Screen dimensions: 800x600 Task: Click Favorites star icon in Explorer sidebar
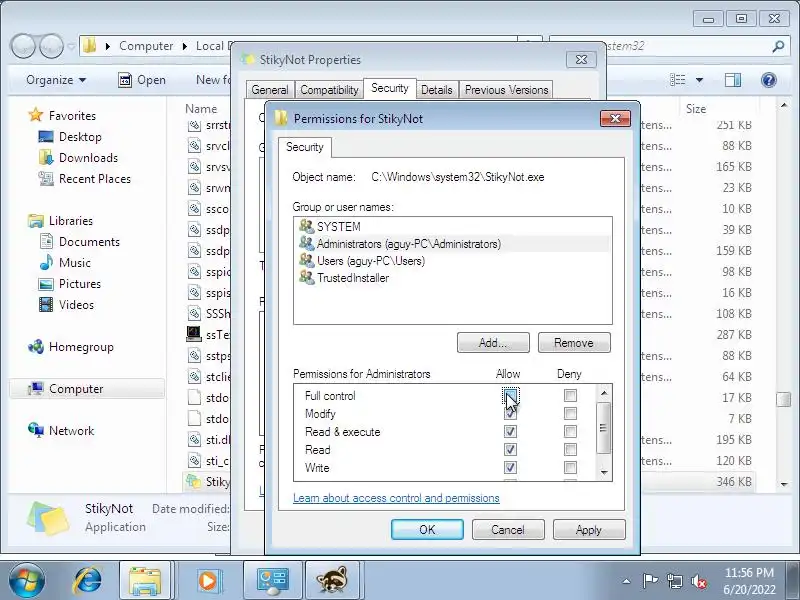[x=36, y=115]
